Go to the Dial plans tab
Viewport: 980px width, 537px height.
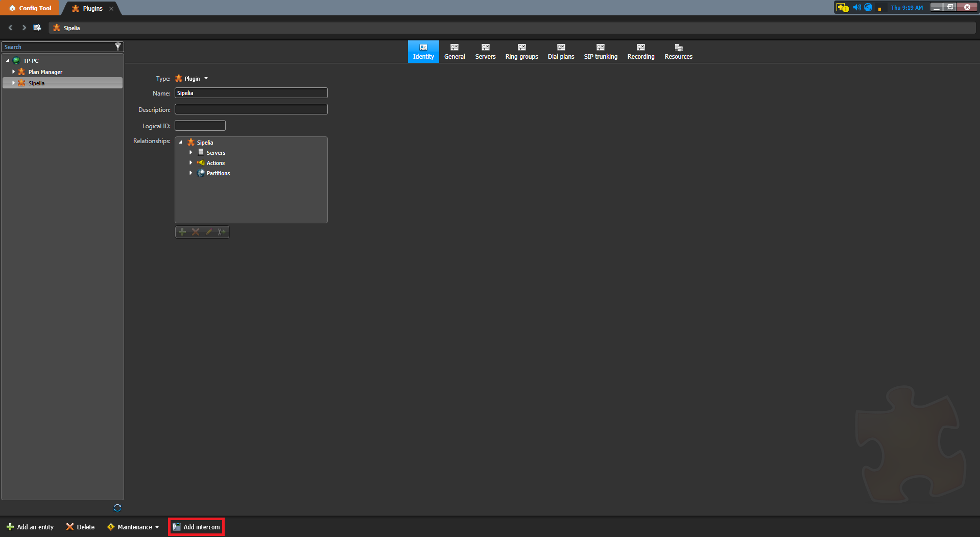pyautogui.click(x=561, y=52)
